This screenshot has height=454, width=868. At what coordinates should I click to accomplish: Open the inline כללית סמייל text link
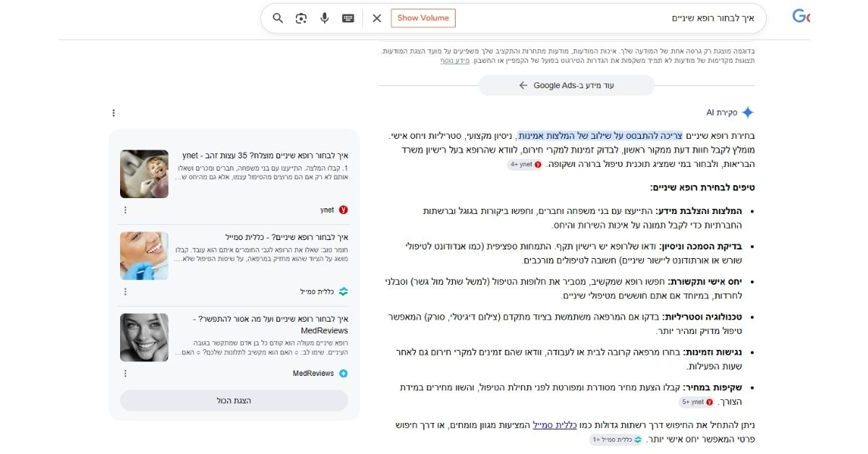(555, 425)
